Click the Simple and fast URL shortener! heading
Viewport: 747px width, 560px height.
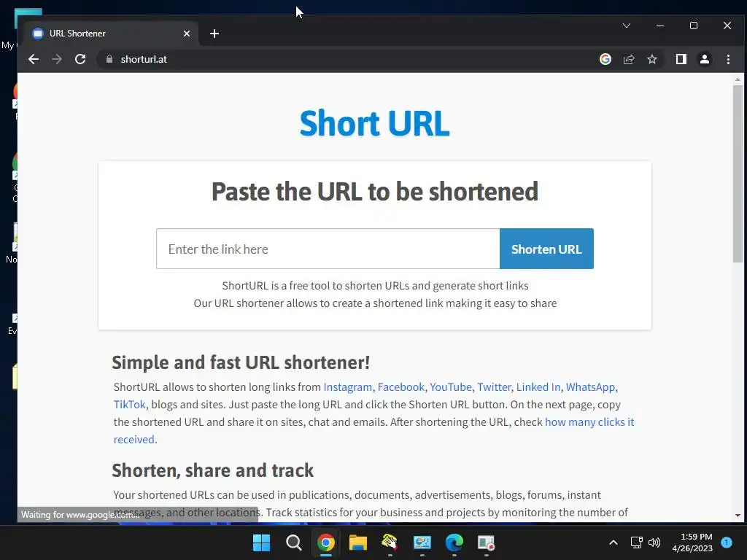pos(241,362)
